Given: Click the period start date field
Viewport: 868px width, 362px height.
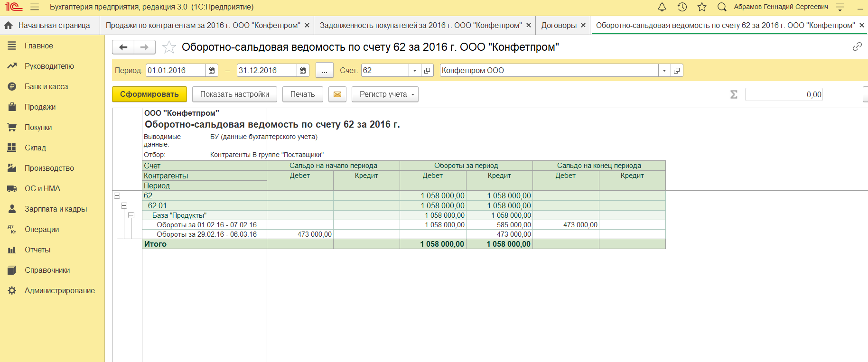Looking at the screenshot, I should tap(175, 71).
